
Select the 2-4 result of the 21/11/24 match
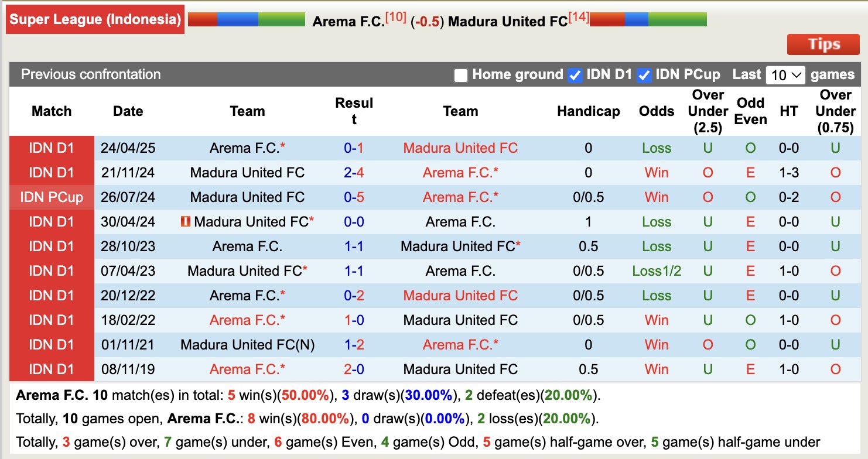pos(354,172)
